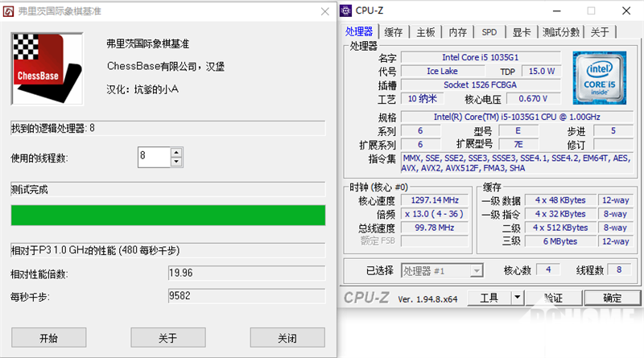Click the 测试完成 status field
This screenshot has height=358, width=644.
pyautogui.click(x=168, y=189)
